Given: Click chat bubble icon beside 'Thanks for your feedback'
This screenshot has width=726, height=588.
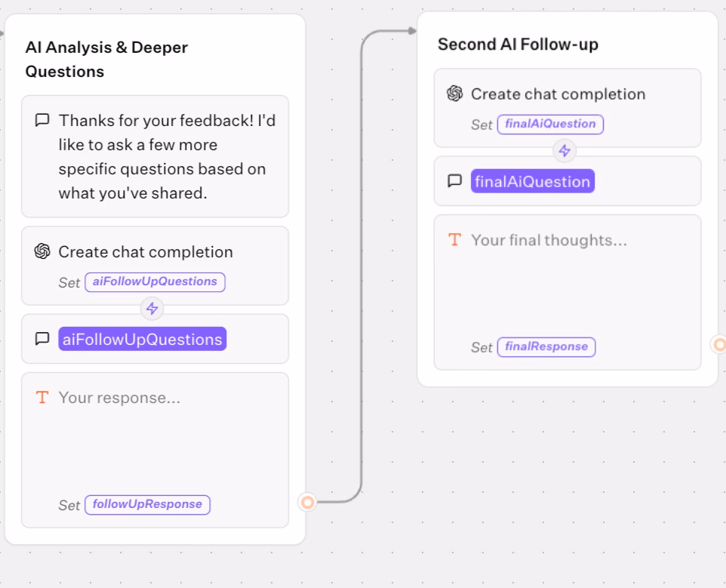Looking at the screenshot, I should (x=42, y=120).
